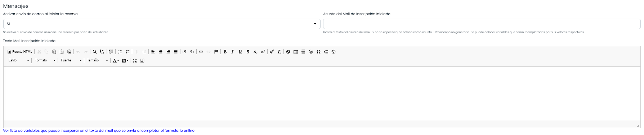The height and width of the screenshot is (135, 644).
Task: Open the Tamaño size dropdown
Action: (97, 61)
